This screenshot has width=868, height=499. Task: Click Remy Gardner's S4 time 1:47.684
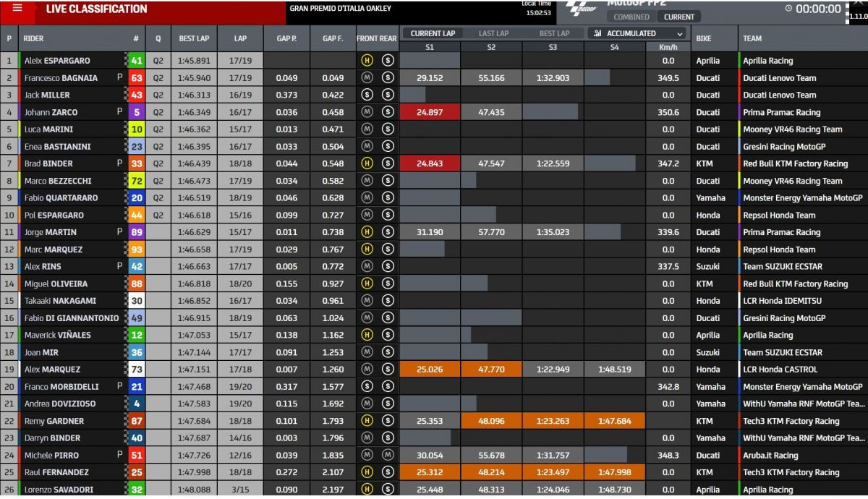click(614, 421)
